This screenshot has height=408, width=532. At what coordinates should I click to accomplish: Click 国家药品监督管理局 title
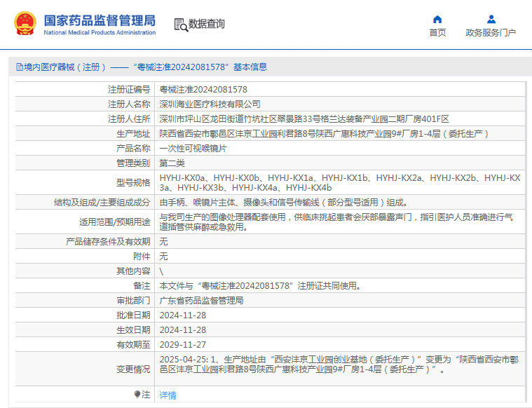(x=100, y=20)
